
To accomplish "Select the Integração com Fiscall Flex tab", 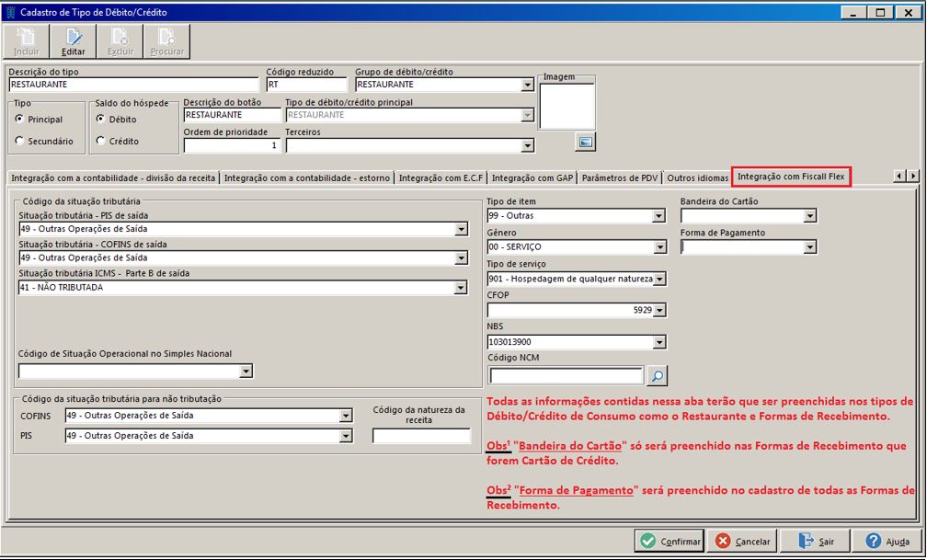I will tap(791, 177).
